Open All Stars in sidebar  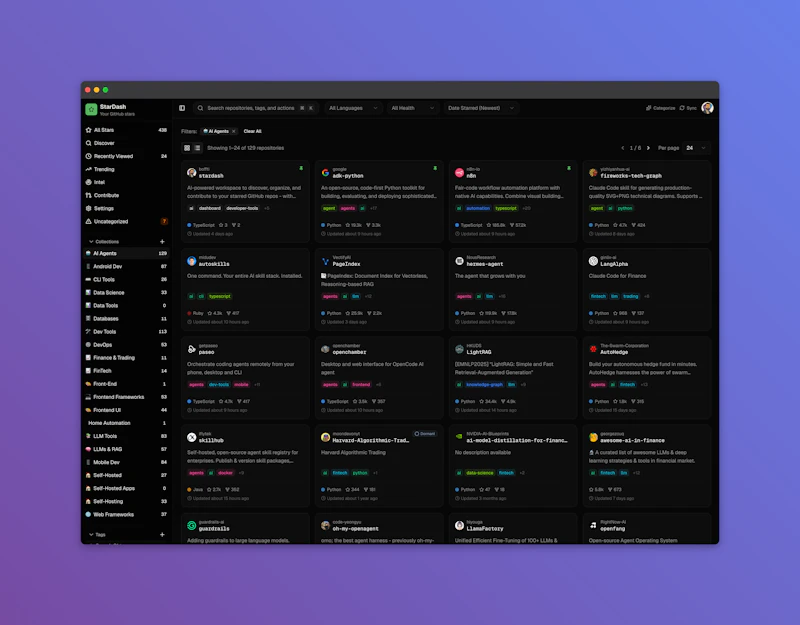click(x=126, y=130)
